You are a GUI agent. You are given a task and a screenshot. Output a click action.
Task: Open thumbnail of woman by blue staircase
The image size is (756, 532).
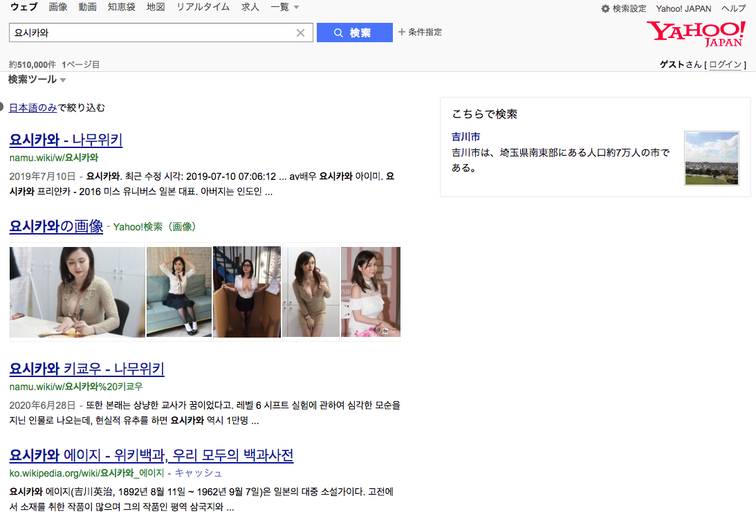(x=247, y=292)
